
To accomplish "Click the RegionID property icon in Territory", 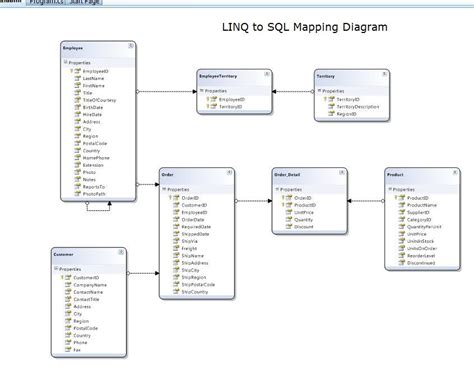I will [x=331, y=114].
